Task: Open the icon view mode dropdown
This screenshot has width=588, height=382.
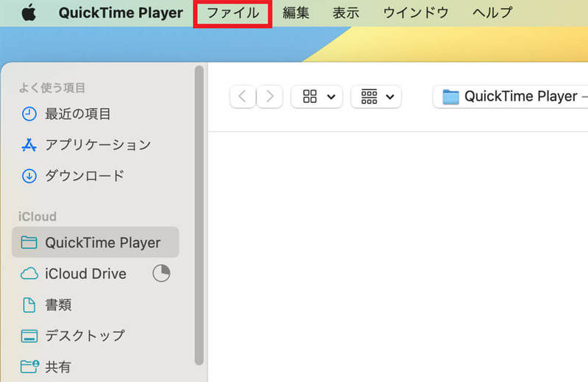Action: 316,96
